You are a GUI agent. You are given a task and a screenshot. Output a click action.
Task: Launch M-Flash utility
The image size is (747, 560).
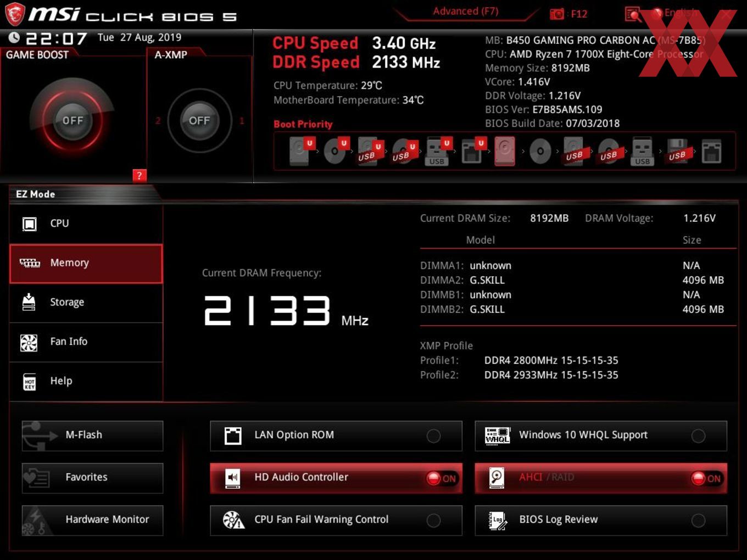click(x=92, y=435)
